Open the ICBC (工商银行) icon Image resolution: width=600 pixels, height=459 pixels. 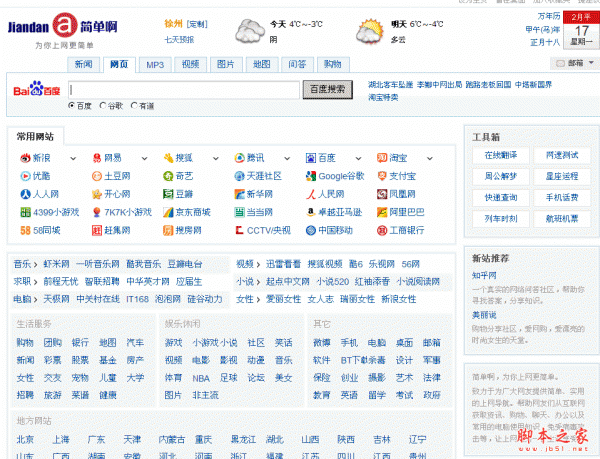click(382, 230)
